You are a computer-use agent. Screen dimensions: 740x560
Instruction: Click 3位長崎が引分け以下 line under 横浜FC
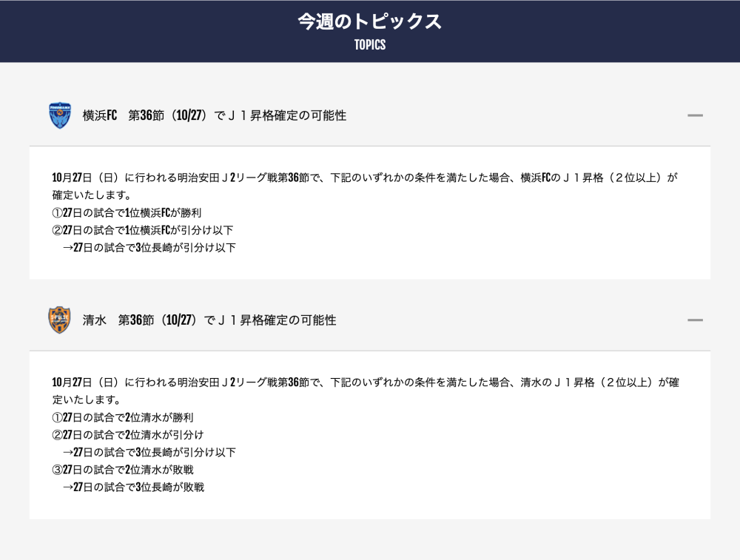(149, 248)
